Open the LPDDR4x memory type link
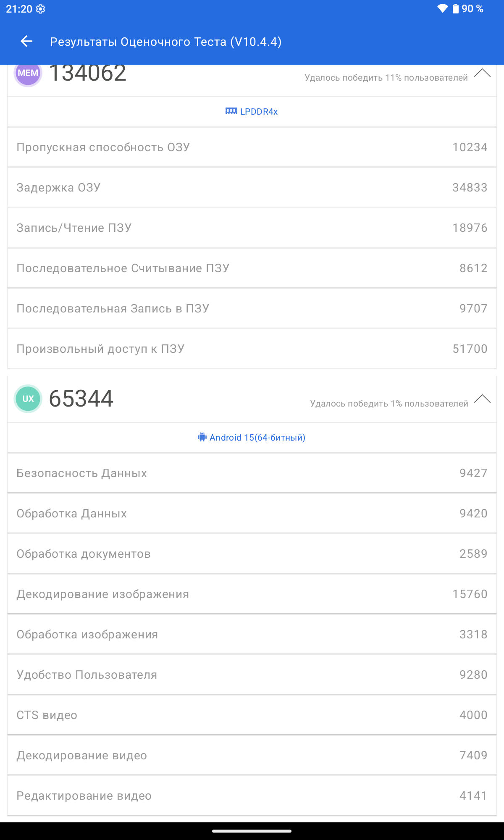The width and height of the screenshot is (504, 840). click(259, 112)
